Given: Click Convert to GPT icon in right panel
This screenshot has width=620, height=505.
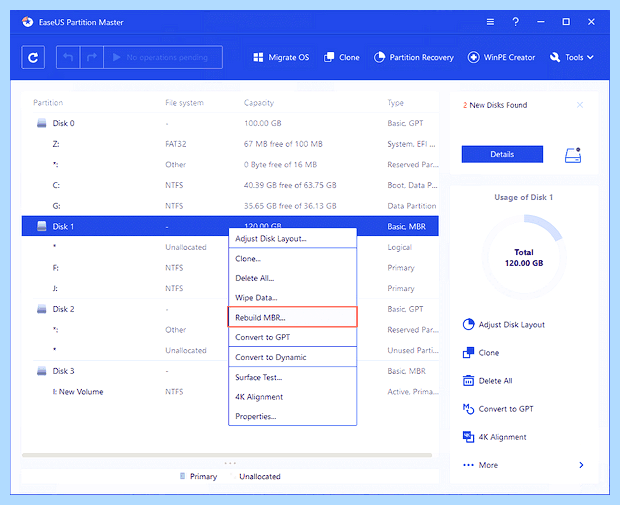Looking at the screenshot, I should [468, 409].
